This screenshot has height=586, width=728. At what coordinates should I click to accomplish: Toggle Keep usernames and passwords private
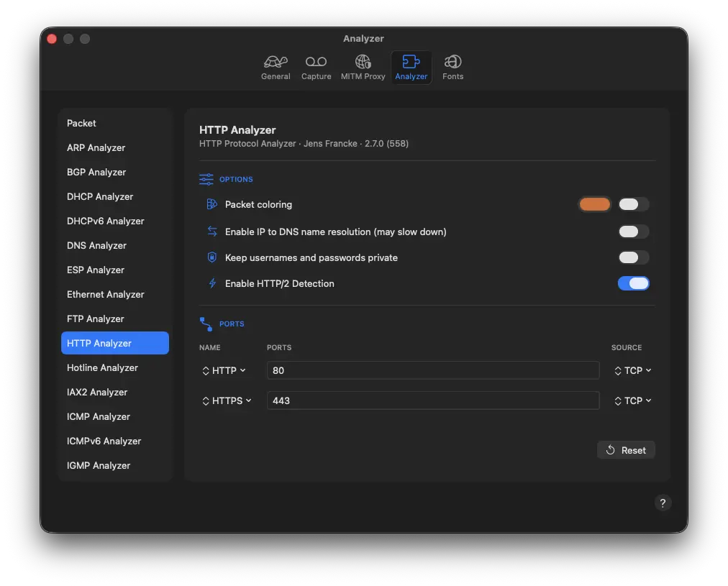[x=633, y=257]
